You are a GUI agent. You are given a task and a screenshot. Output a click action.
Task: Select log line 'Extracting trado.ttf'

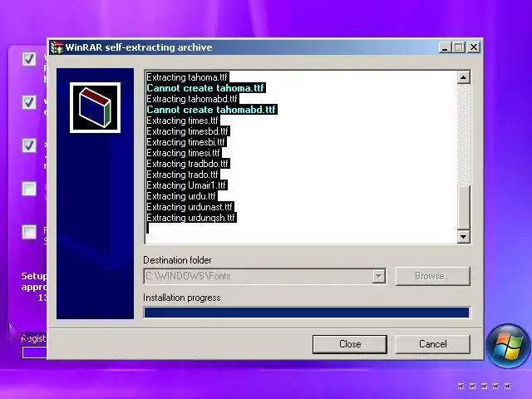coord(183,175)
